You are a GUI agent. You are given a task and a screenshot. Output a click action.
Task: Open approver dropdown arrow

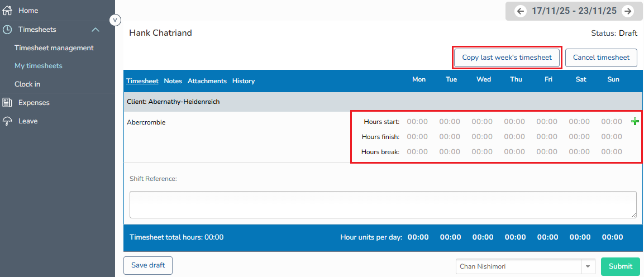(x=588, y=266)
